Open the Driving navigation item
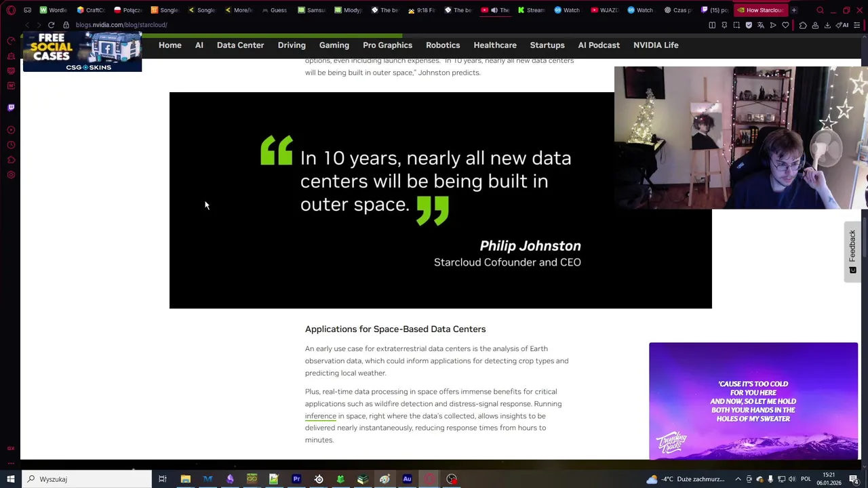Viewport: 868px width, 488px height. click(292, 45)
